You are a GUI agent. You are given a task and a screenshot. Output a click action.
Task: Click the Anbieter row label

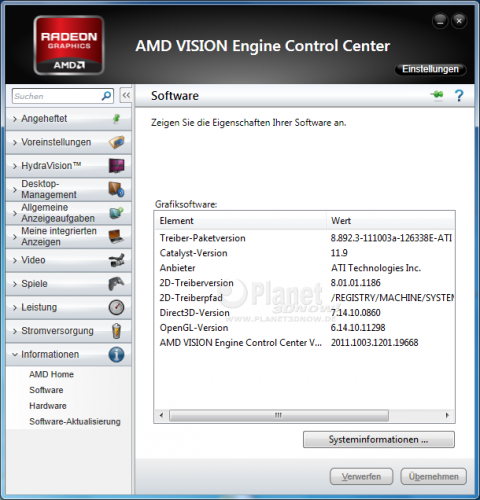click(x=177, y=268)
